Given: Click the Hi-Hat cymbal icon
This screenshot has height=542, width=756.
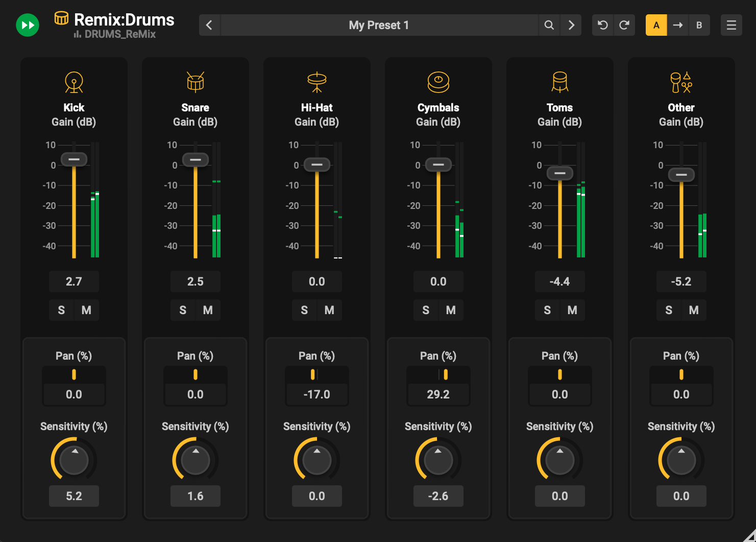Looking at the screenshot, I should 316,82.
